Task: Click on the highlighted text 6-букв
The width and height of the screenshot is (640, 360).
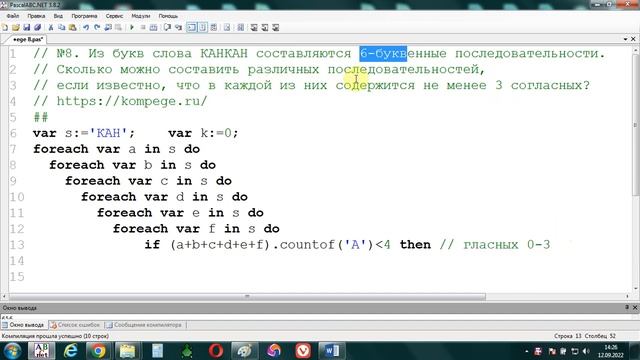Action: pyautogui.click(x=383, y=53)
